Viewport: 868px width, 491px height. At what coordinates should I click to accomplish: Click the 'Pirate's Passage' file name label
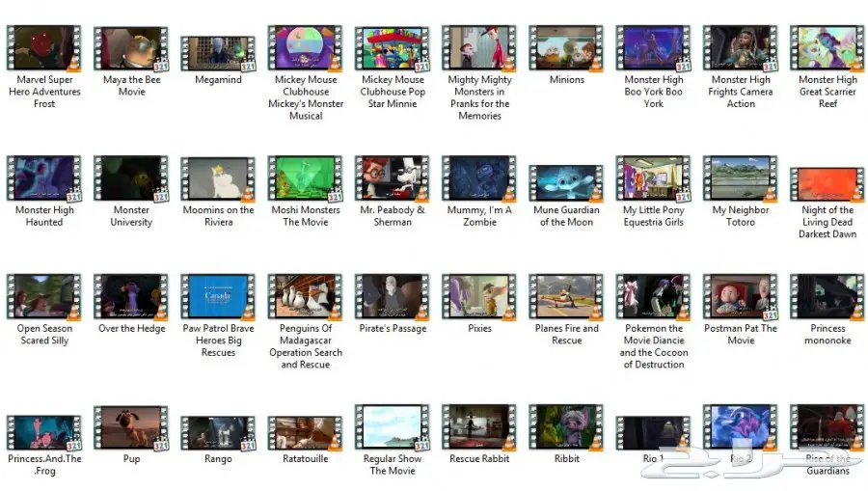point(393,328)
